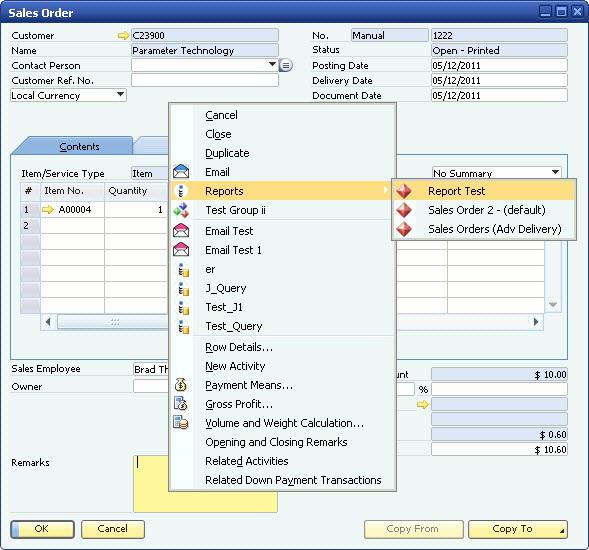Click the Email envelope icon in context menu
Image resolution: width=589 pixels, height=550 pixels.
[x=181, y=172]
